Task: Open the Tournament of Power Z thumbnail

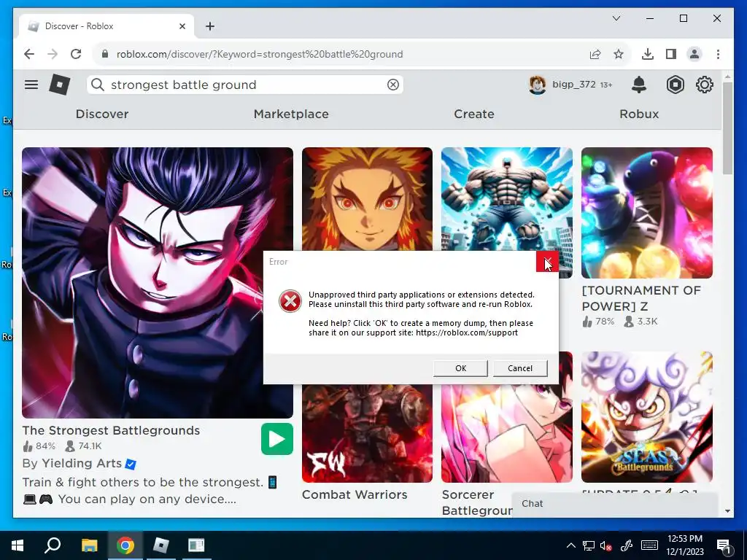Action: tap(647, 213)
